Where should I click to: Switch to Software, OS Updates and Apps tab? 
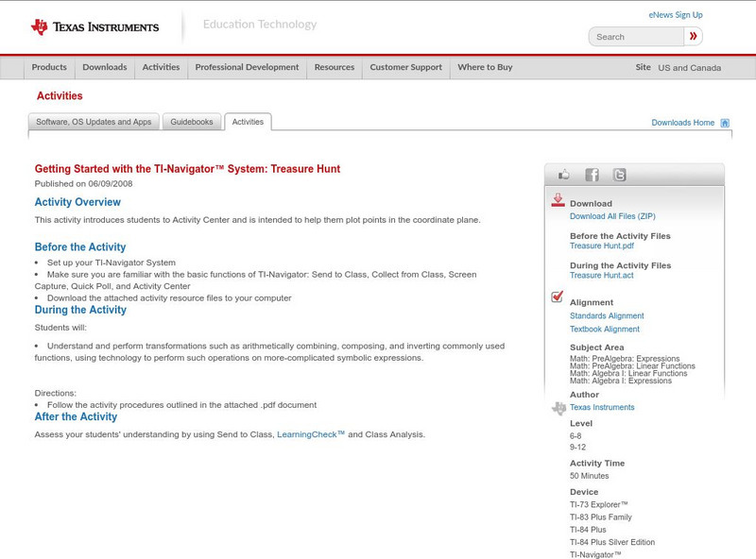(x=94, y=122)
